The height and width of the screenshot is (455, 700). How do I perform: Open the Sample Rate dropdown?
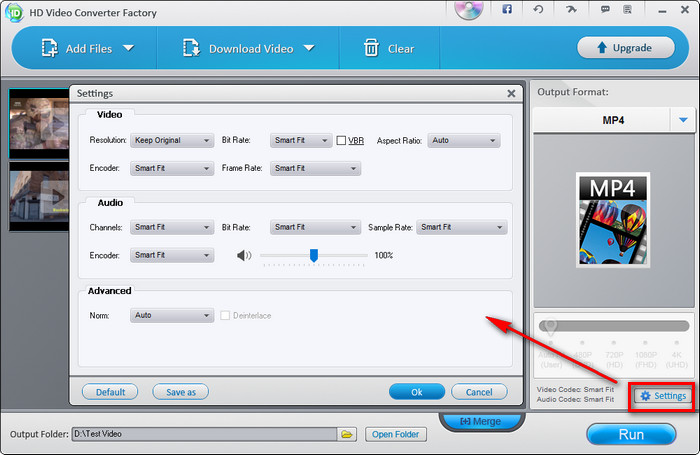462,227
